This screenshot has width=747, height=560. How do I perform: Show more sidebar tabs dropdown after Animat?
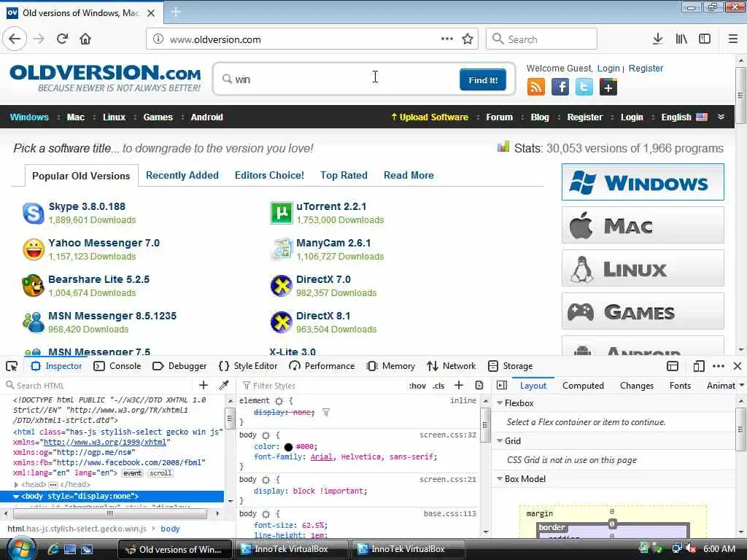coord(742,385)
